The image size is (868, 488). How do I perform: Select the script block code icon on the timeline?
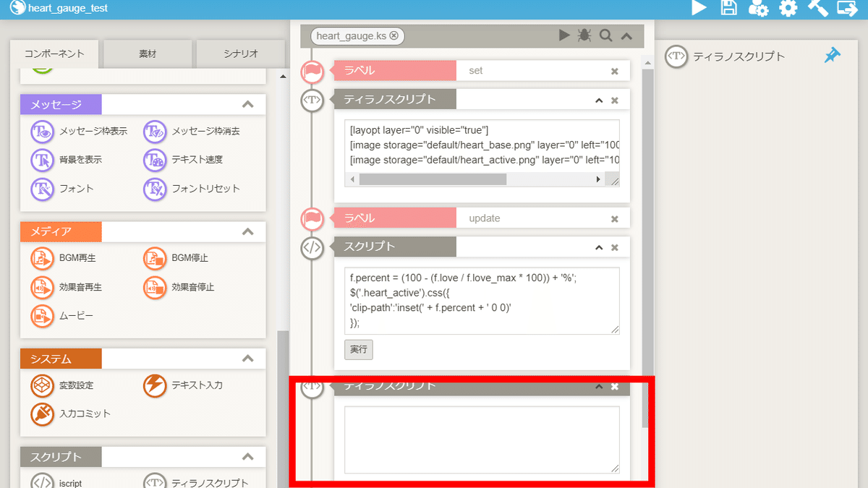(x=312, y=247)
